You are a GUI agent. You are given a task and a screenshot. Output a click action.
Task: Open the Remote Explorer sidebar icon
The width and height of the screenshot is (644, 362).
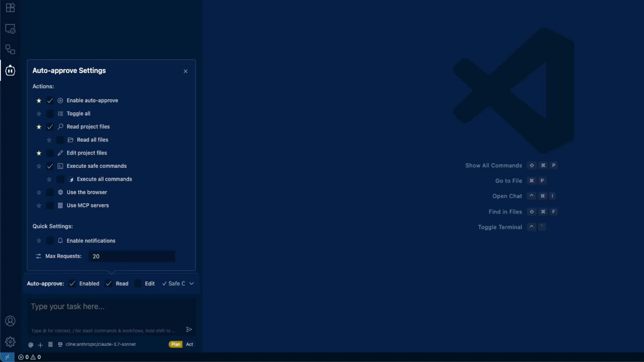[10, 28]
